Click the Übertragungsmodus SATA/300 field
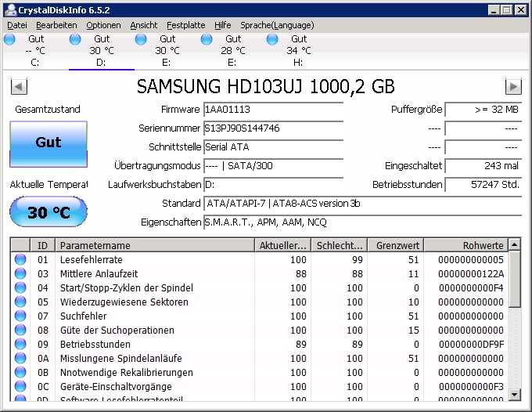The height and width of the screenshot is (412, 532). [x=274, y=166]
